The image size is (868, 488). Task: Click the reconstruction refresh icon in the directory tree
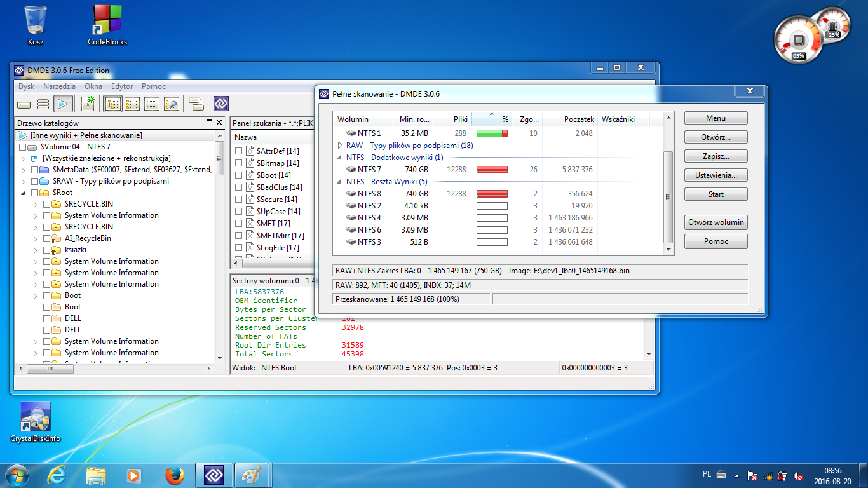[34, 158]
